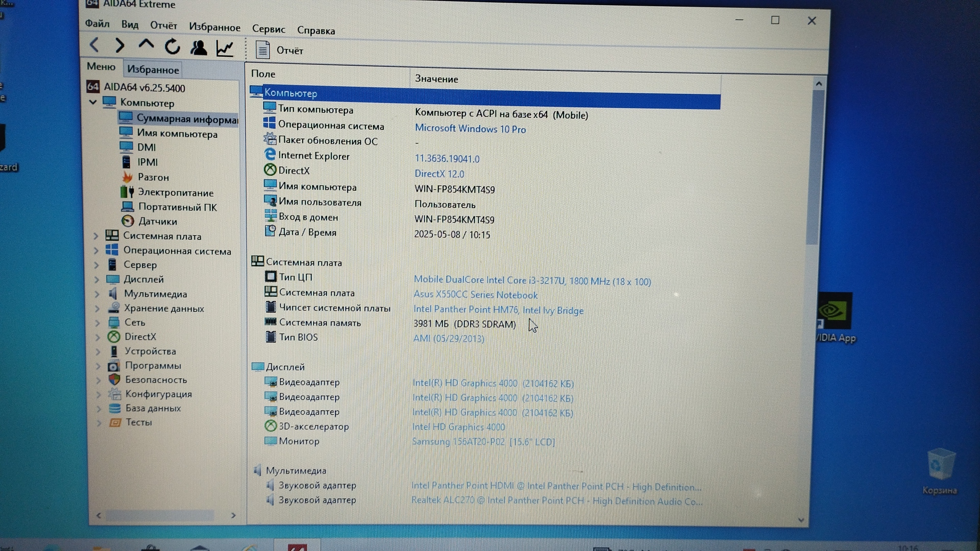Select Датчики in the sidebar tree

click(157, 221)
